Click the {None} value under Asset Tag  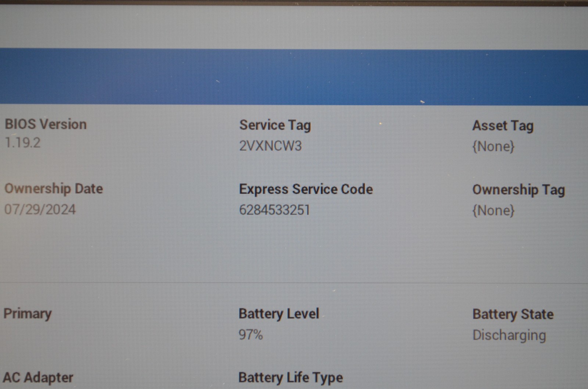[x=493, y=147]
